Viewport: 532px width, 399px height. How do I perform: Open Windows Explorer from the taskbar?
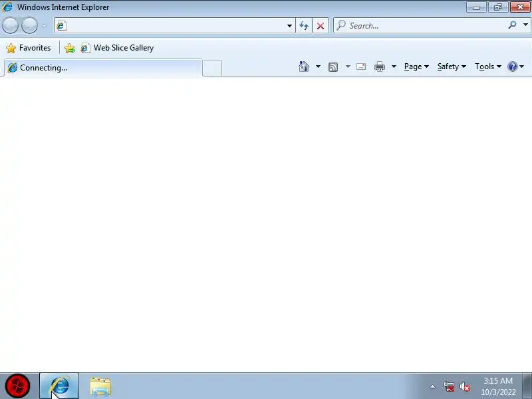pos(100,386)
